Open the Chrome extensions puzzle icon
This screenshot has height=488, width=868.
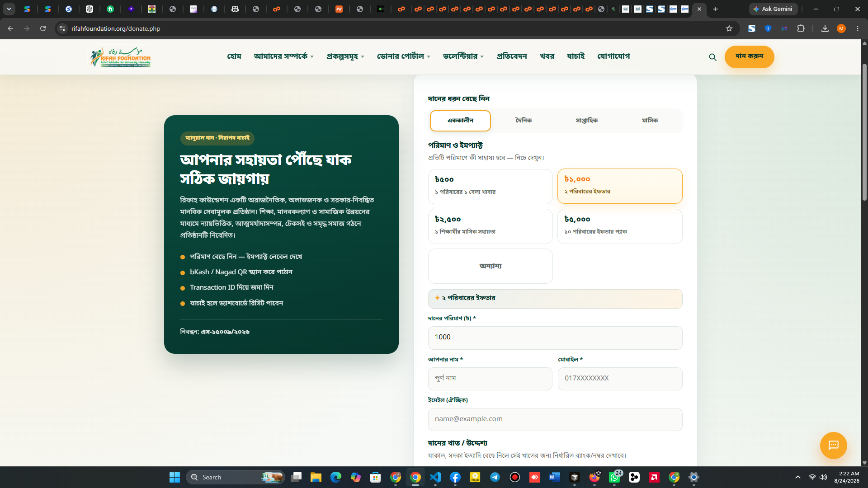click(801, 28)
